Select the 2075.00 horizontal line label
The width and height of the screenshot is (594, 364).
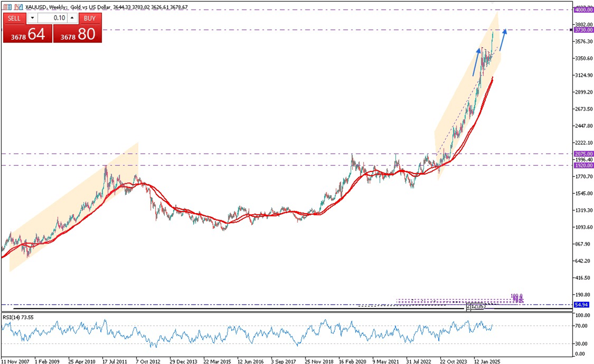pos(583,154)
